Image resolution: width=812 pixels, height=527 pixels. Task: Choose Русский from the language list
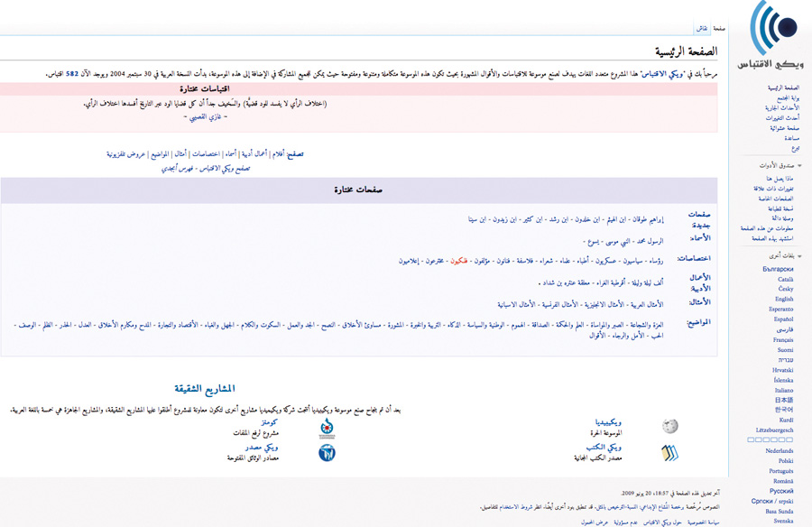pos(781,491)
